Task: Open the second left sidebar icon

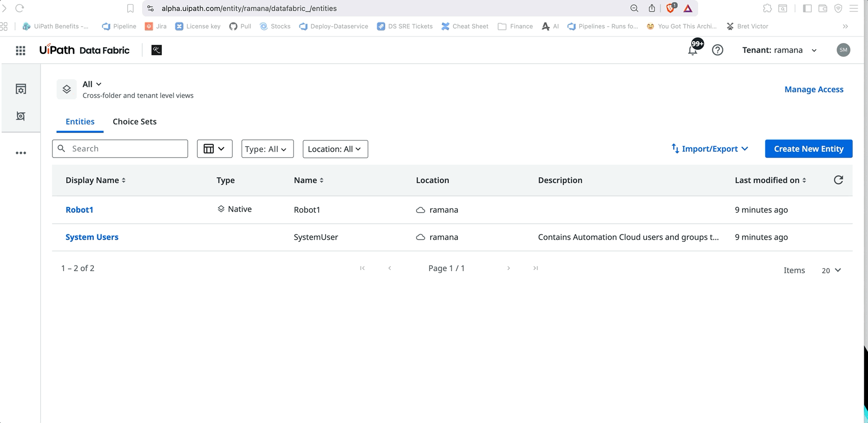Action: (21, 116)
